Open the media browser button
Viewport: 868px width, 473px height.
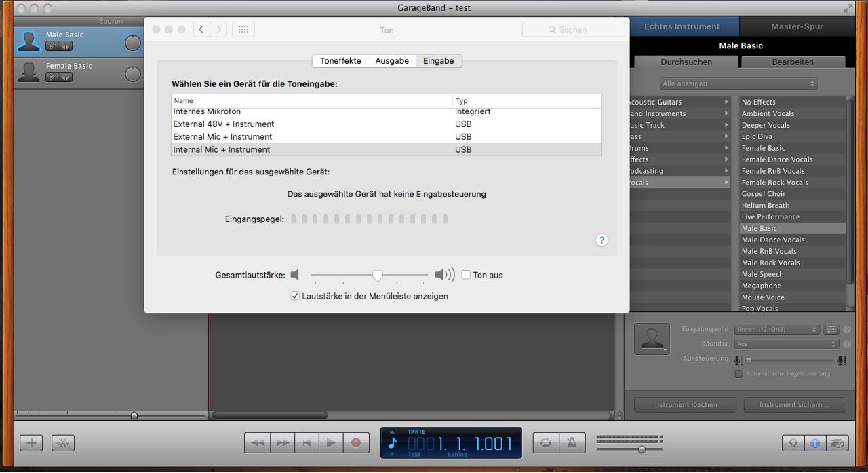(x=837, y=443)
